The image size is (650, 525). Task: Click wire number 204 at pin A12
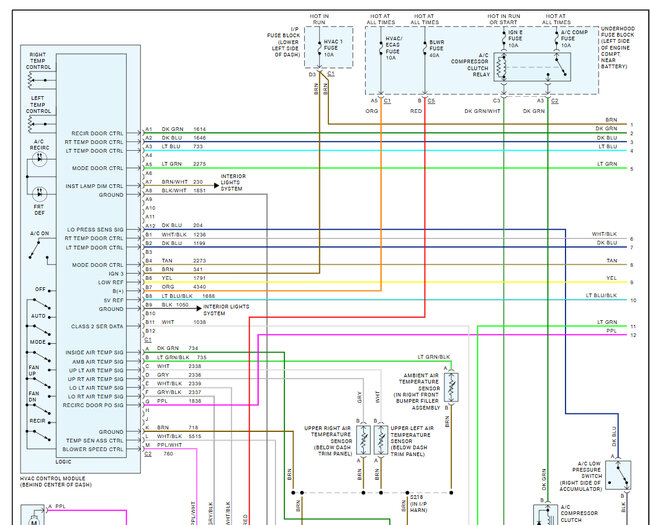[198, 225]
